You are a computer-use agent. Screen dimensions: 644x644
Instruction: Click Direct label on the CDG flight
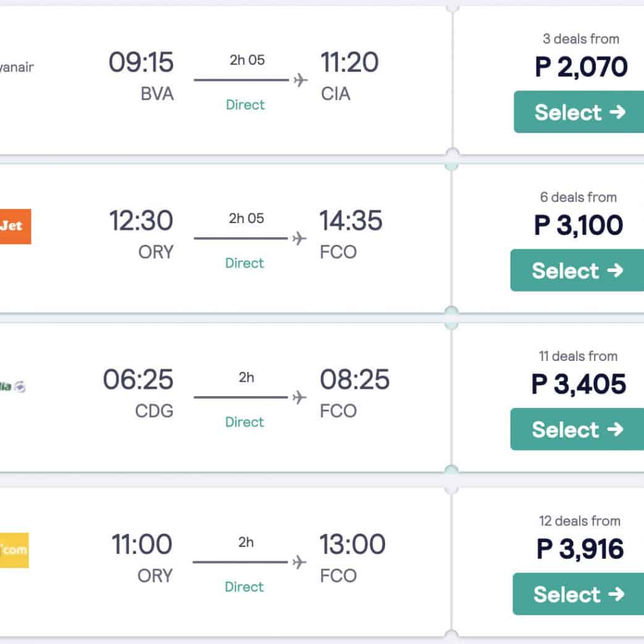click(245, 422)
